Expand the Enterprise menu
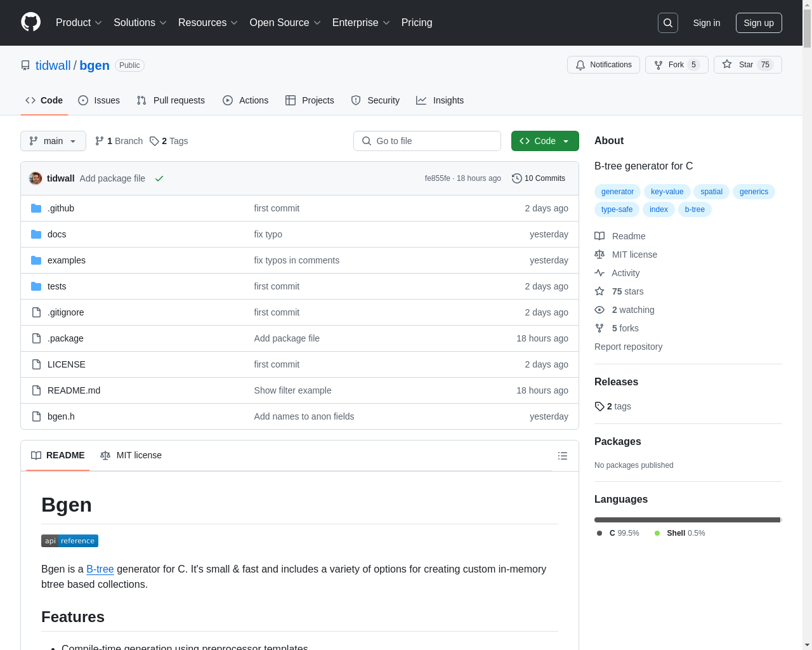 pos(361,23)
